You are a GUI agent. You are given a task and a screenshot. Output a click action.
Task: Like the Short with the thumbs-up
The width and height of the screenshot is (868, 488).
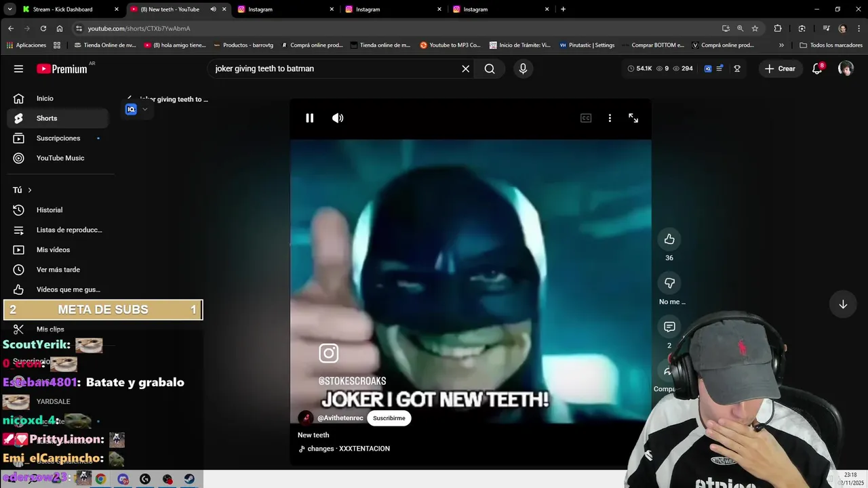[x=669, y=239]
